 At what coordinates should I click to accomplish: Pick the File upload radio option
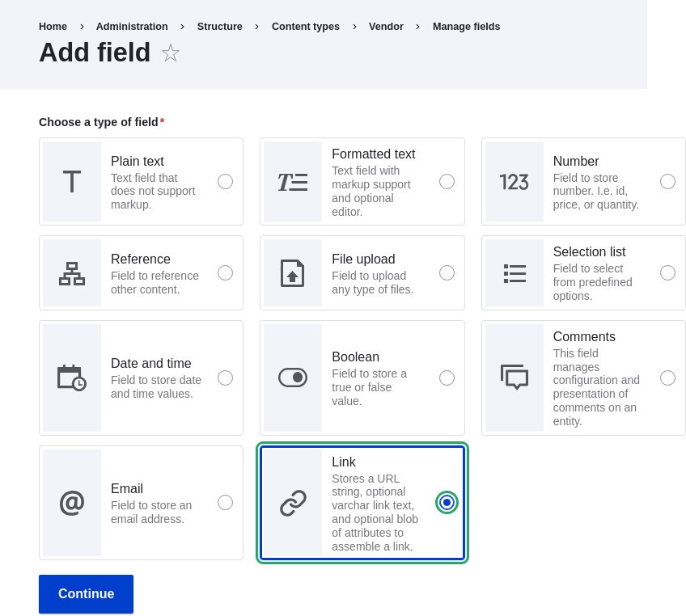[x=447, y=273]
